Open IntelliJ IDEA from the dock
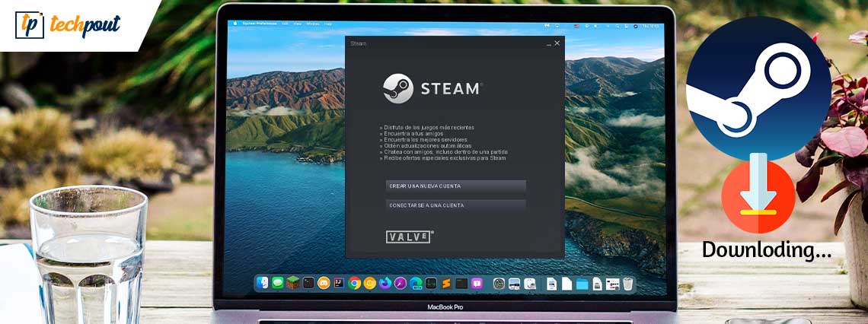868x324 pixels. [x=339, y=283]
